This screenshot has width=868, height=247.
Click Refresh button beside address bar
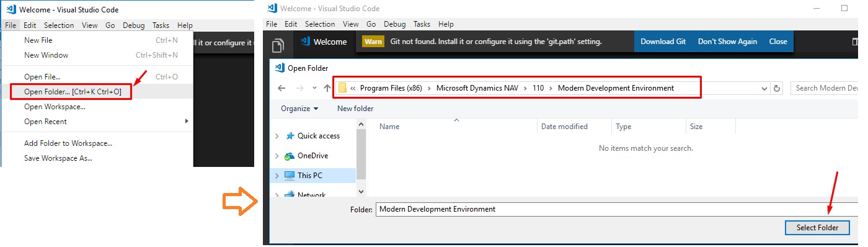click(777, 88)
